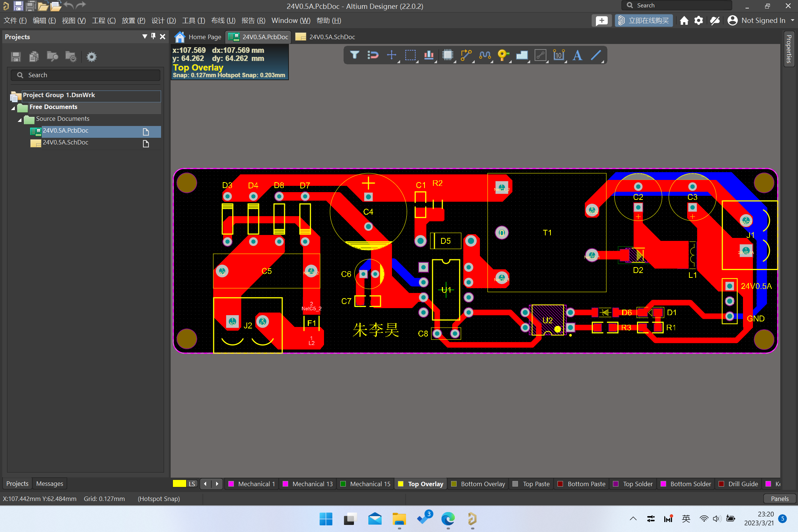The height and width of the screenshot is (532, 798).
Task: Switch to the Home Page tab
Action: 198,37
